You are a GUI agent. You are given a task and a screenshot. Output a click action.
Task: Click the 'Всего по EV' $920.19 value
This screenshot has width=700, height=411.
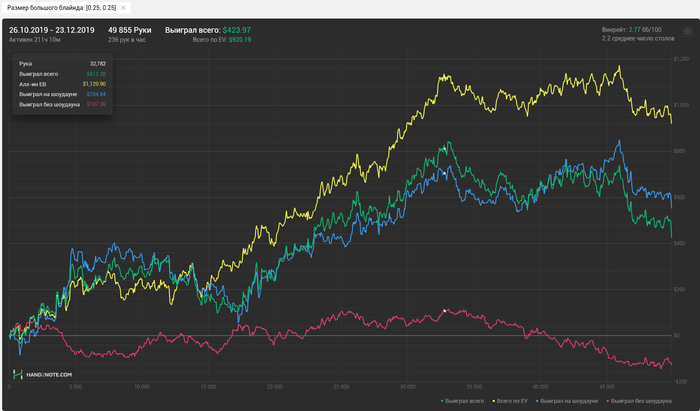(240, 40)
